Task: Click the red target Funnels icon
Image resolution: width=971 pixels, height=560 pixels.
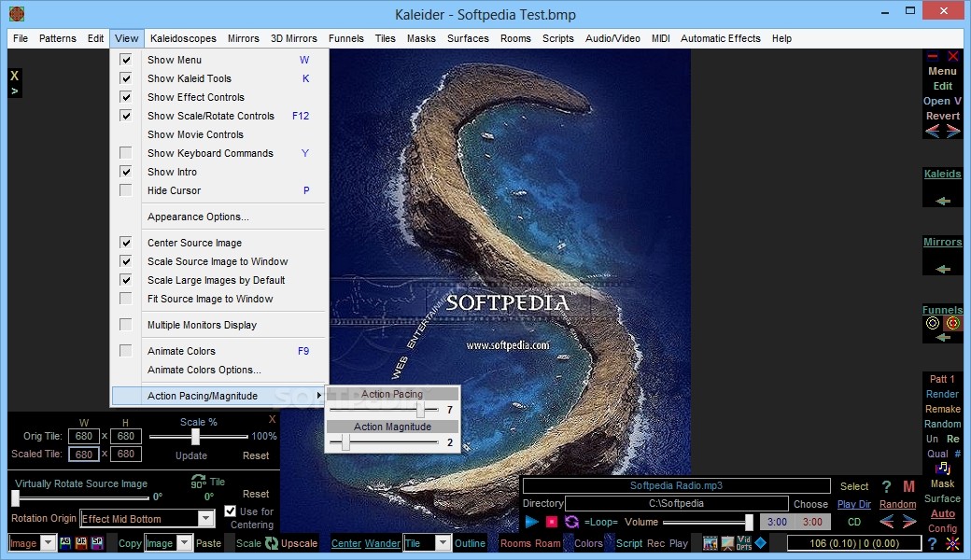Action: coord(953,323)
